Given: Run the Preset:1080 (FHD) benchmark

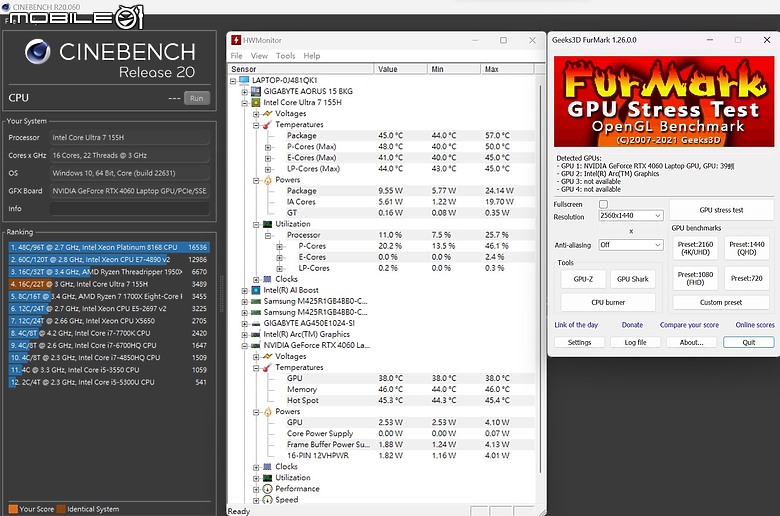Looking at the screenshot, I should [695, 278].
